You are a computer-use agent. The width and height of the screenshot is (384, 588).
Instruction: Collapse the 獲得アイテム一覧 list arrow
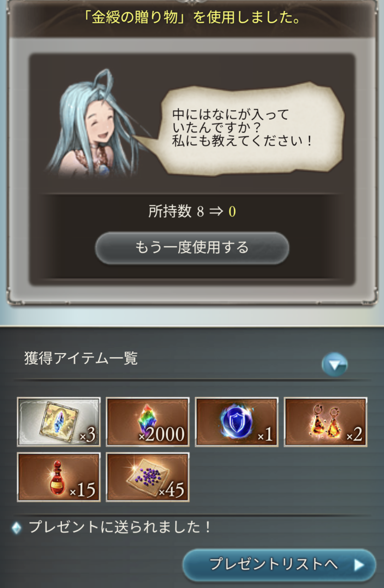tap(334, 365)
